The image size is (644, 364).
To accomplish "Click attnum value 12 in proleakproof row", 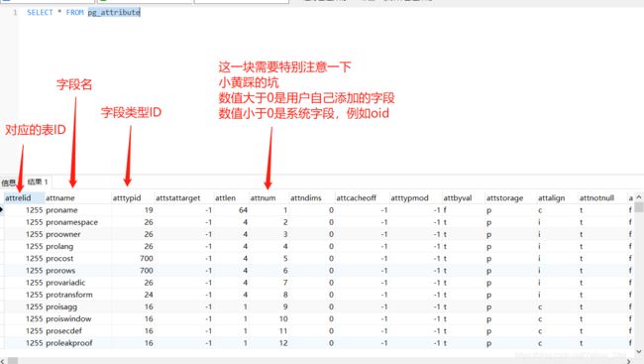I will [283, 343].
